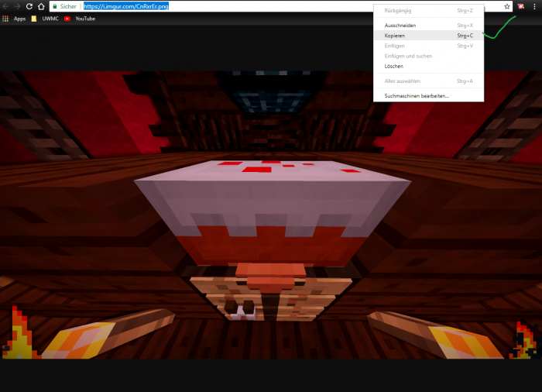Choose Kopieren from the context menu
The image size is (542, 392).
tap(429, 36)
